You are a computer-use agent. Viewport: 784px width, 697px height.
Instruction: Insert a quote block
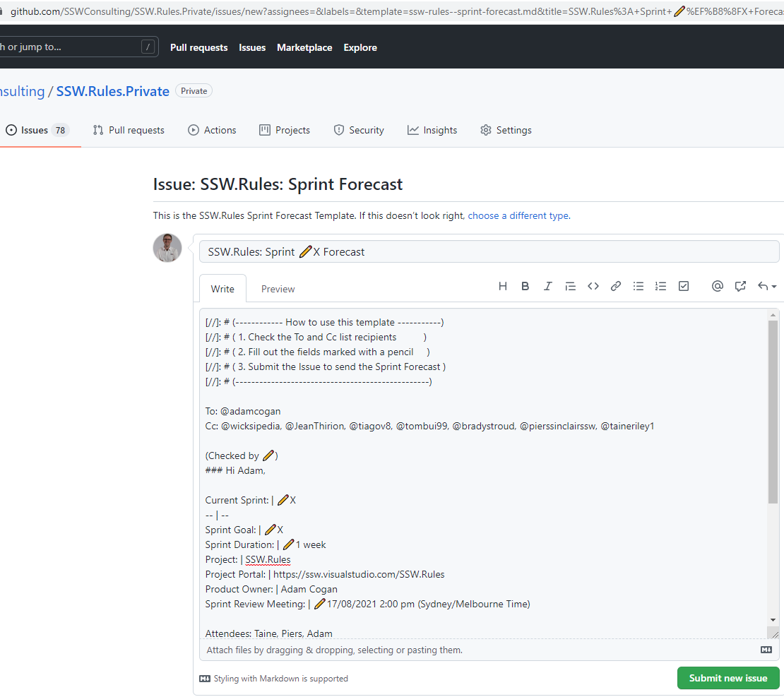click(570, 286)
